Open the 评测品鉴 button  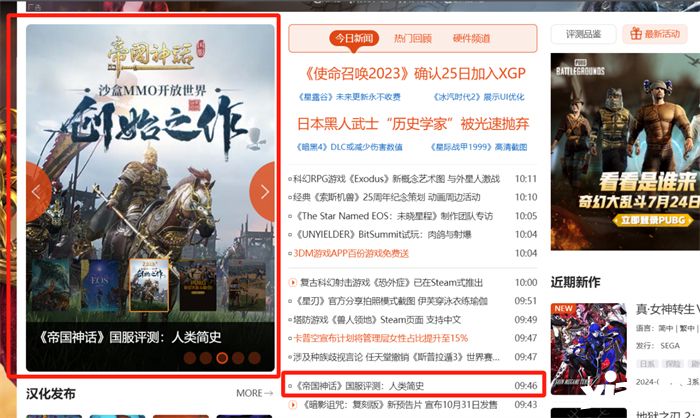point(583,34)
